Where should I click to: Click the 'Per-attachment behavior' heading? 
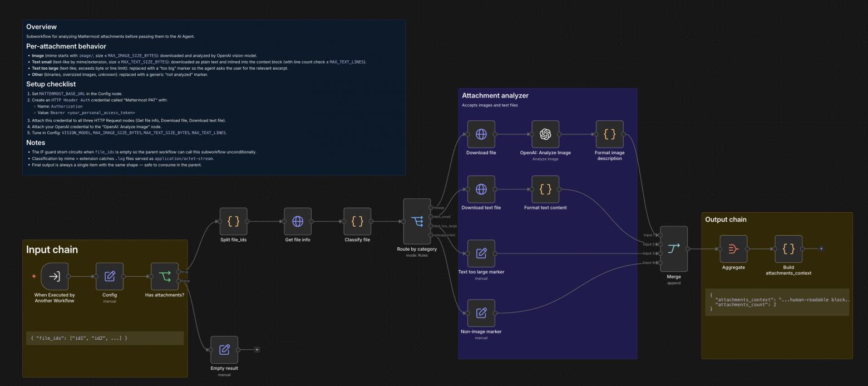tap(66, 46)
